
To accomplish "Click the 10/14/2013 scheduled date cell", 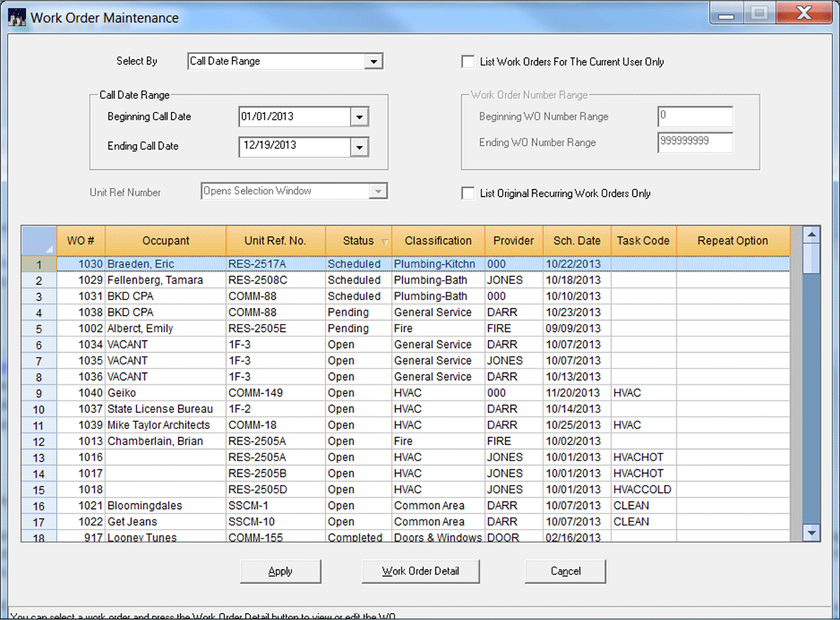I will click(577, 409).
